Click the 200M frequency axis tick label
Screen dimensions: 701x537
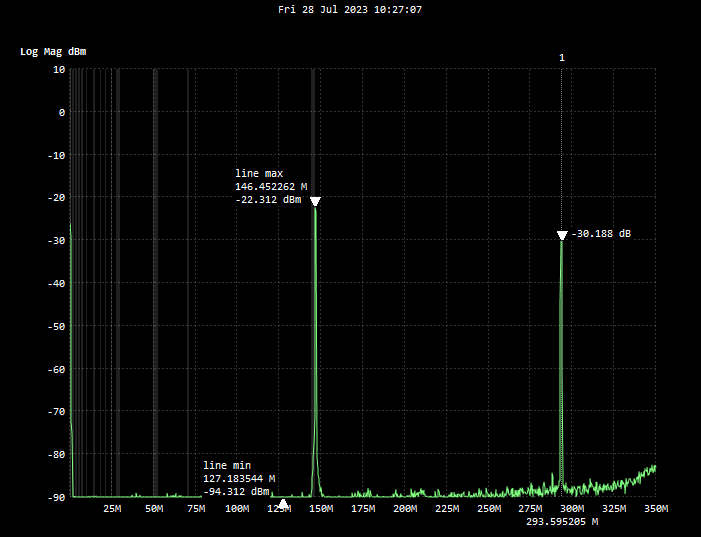(404, 509)
